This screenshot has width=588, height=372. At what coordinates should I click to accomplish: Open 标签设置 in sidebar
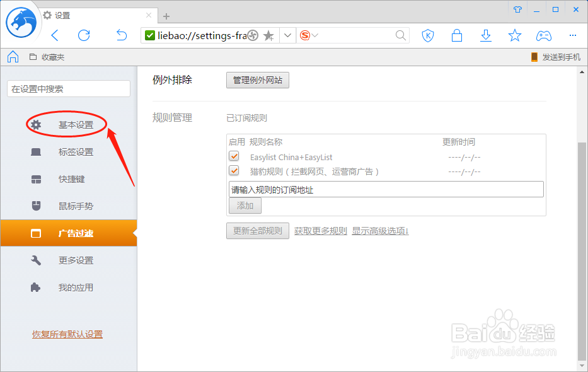pyautogui.click(x=68, y=152)
